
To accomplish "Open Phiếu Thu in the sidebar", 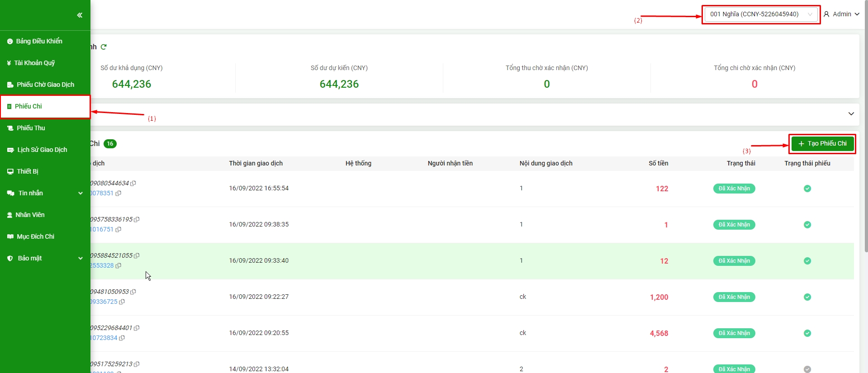I will 31,128.
